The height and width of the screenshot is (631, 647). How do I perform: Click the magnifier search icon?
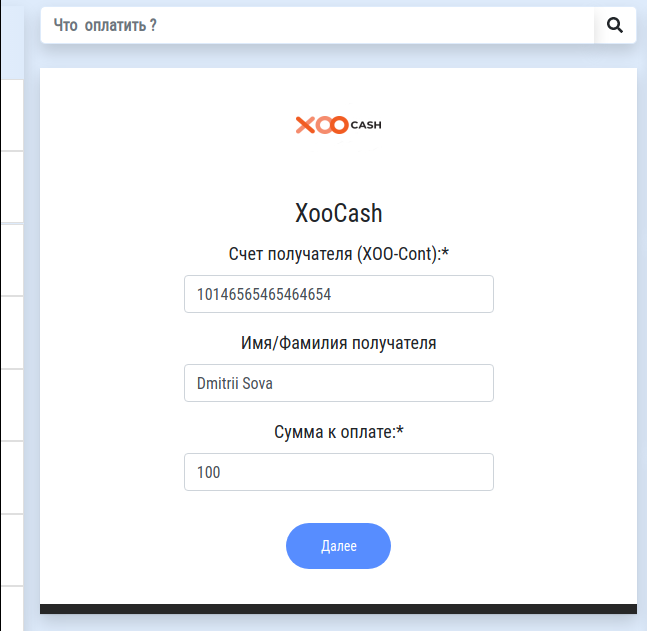(614, 25)
